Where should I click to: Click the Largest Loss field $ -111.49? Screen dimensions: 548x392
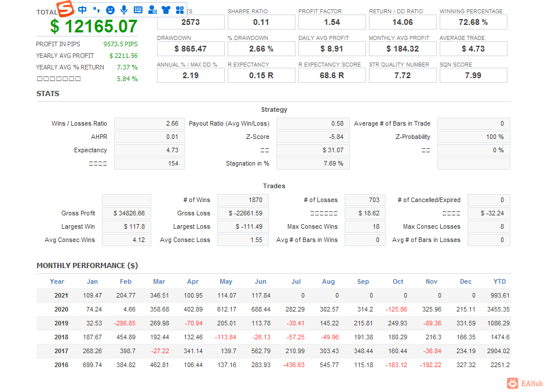(243, 226)
